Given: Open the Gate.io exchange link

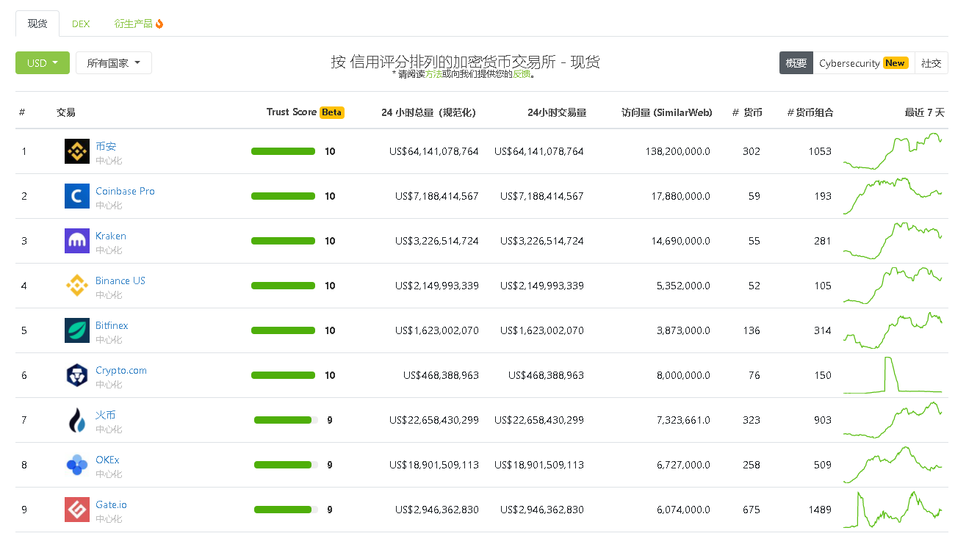Looking at the screenshot, I should 111,504.
